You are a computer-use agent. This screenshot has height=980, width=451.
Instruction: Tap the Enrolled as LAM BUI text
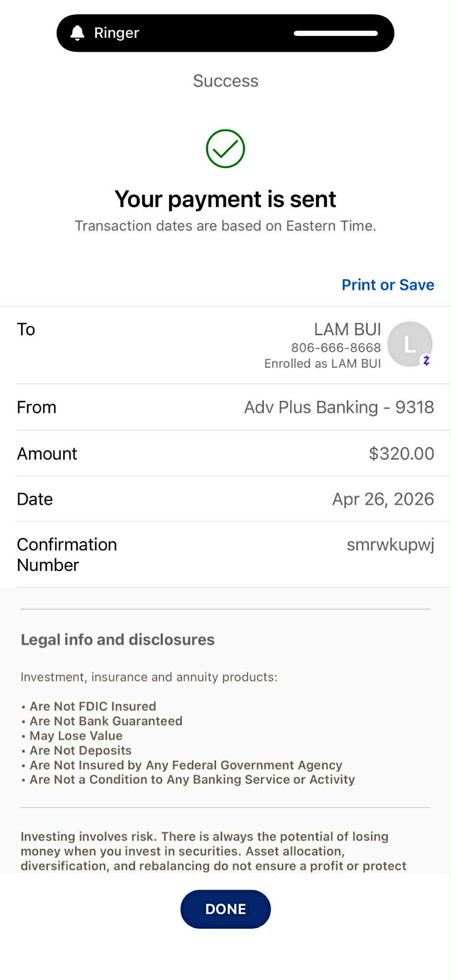[323, 364]
